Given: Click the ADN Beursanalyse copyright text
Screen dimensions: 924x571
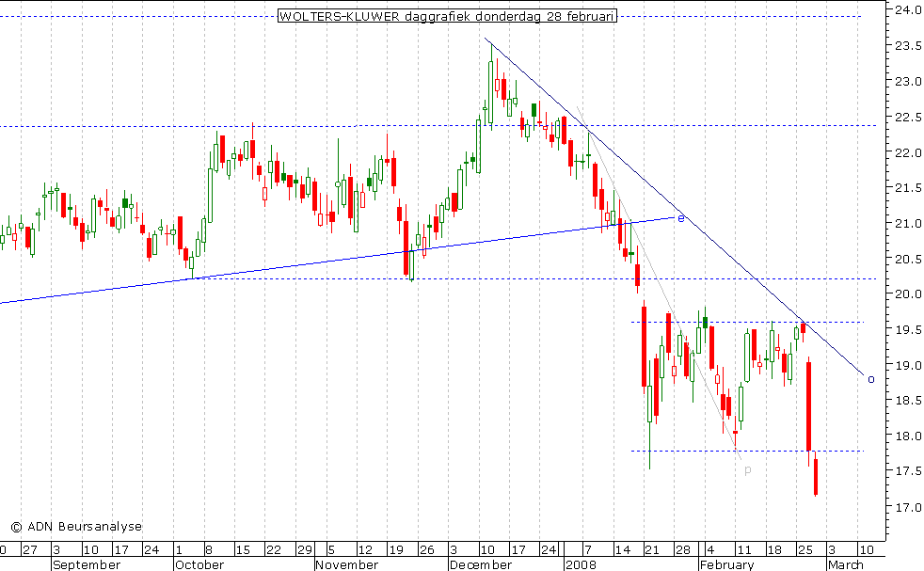Looking at the screenshot, I should [76, 527].
